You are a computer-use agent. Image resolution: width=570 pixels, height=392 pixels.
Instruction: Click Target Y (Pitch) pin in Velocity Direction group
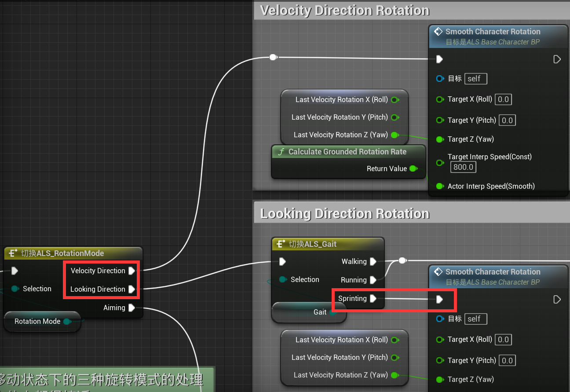tap(439, 120)
